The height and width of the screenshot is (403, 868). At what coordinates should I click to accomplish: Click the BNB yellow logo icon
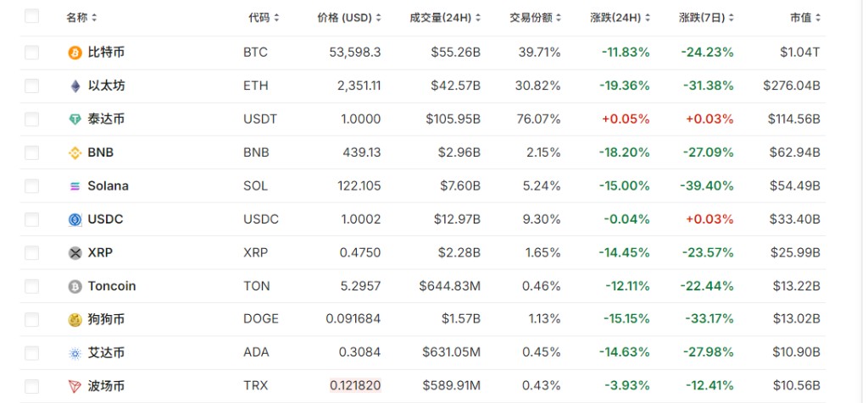[75, 153]
